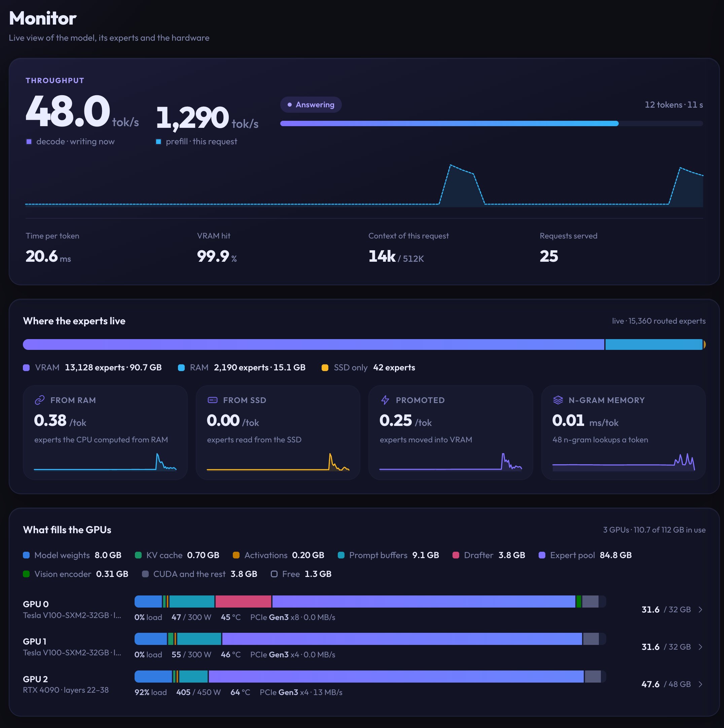Expand GPU 0 details chevron
This screenshot has width=724, height=728.
click(700, 610)
